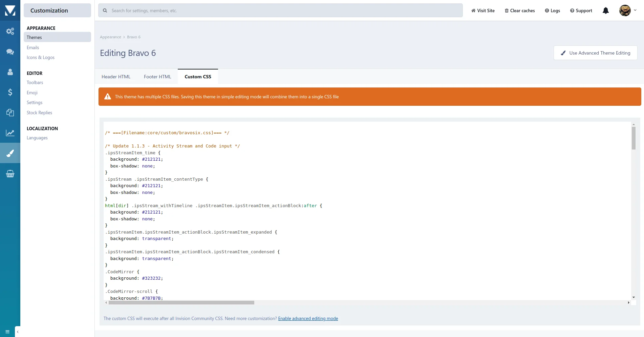Open the Commerce dollar sign section
Image resolution: width=644 pixels, height=337 pixels.
pyautogui.click(x=10, y=92)
